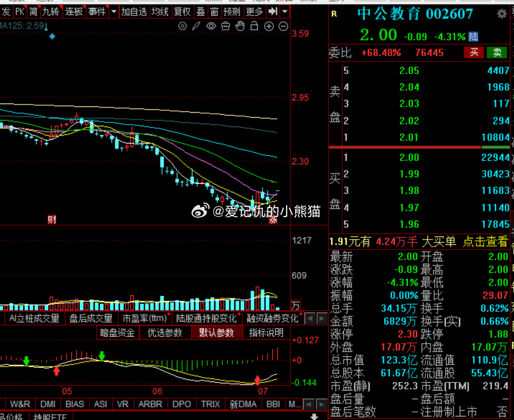Select the DPO indicator tab
514x420 pixels.
coord(181,404)
